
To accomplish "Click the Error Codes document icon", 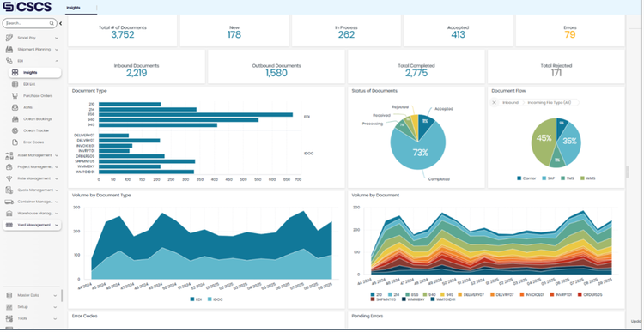I will coord(15,142).
